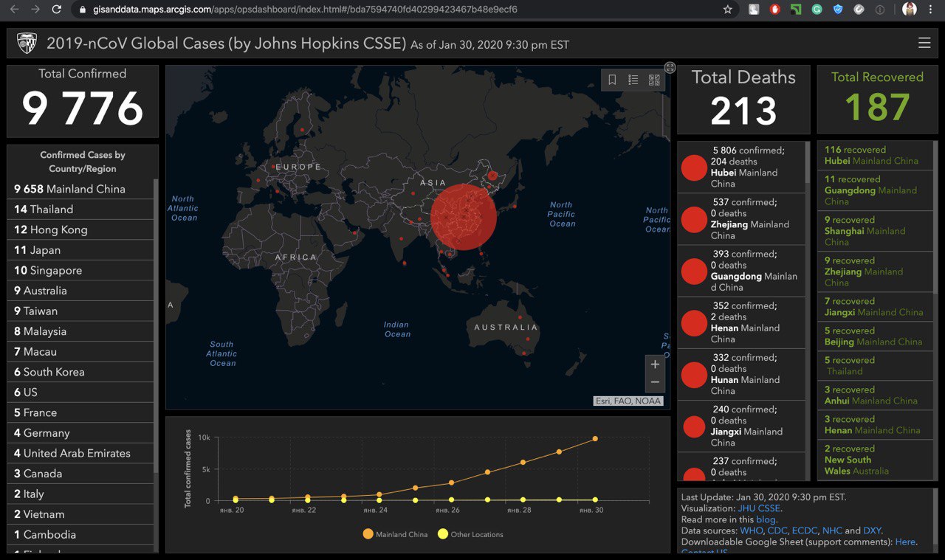
Task: Go forward in browser history
Action: (35, 10)
